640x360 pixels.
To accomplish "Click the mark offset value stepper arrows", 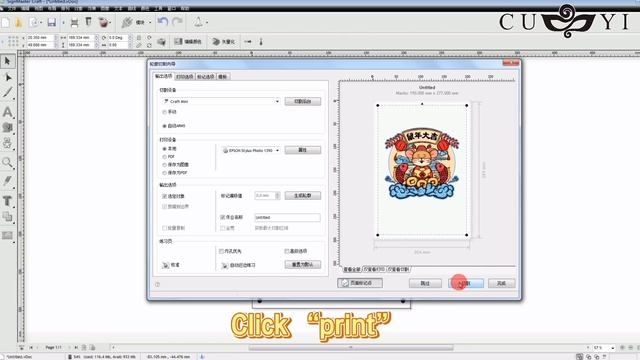I will tap(278, 196).
